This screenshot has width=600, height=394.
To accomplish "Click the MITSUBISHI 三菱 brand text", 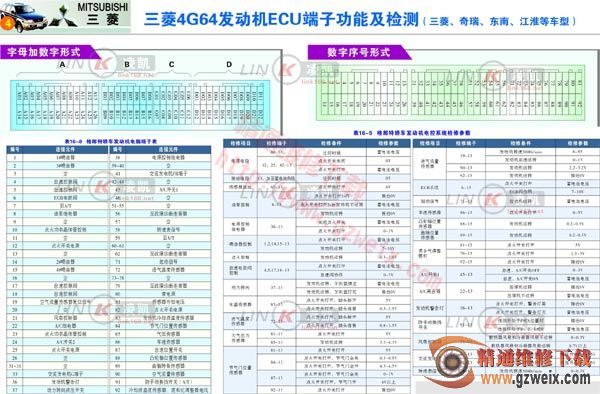I will click(x=103, y=14).
